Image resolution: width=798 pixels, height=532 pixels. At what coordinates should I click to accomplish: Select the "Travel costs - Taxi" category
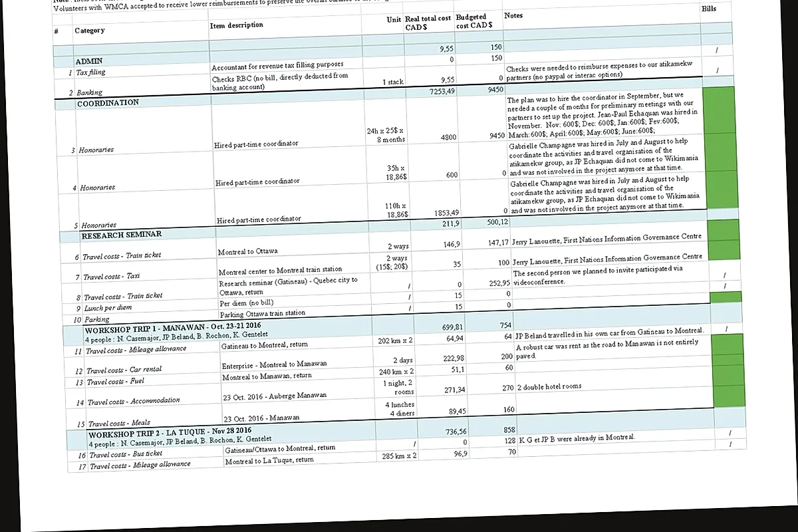click(112, 277)
